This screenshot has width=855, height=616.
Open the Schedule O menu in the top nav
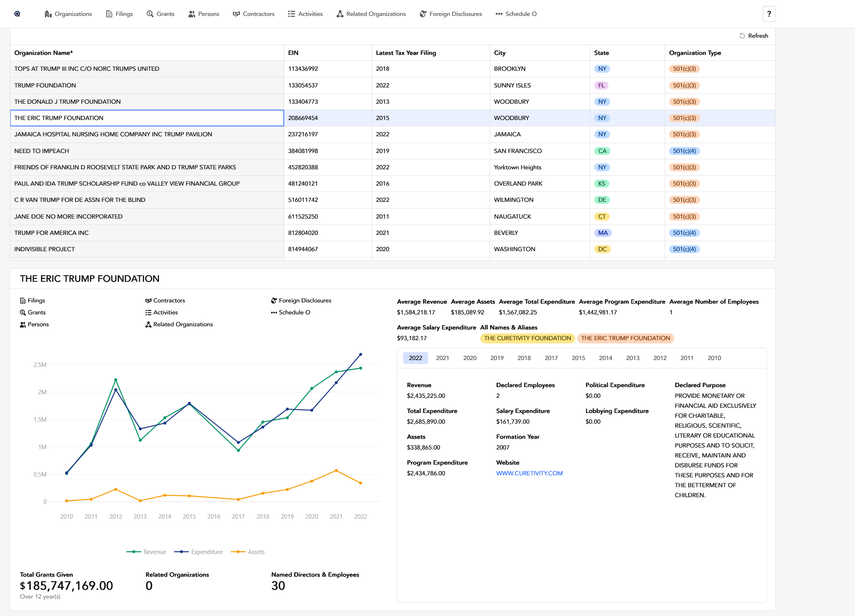pos(516,14)
